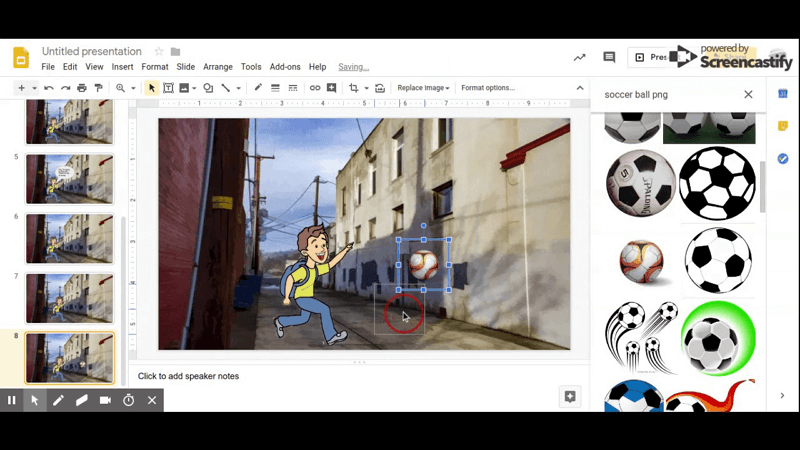
Task: Star the Untitled presentation
Action: click(x=159, y=52)
